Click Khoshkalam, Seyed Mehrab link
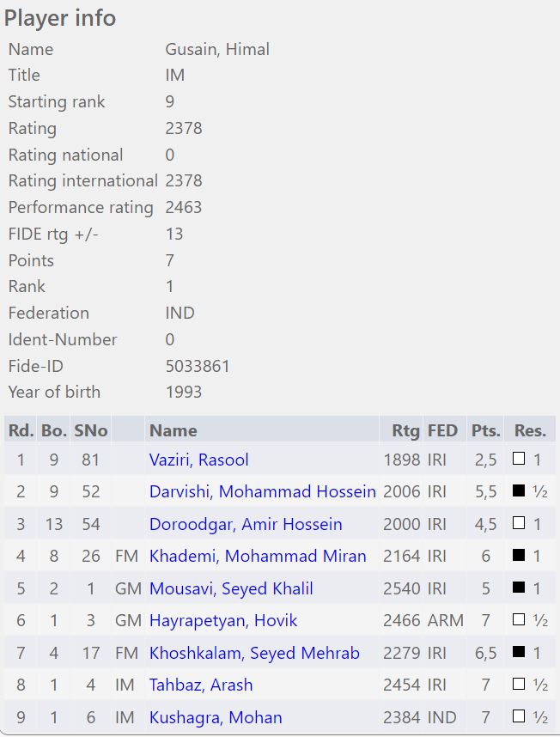 [254, 653]
